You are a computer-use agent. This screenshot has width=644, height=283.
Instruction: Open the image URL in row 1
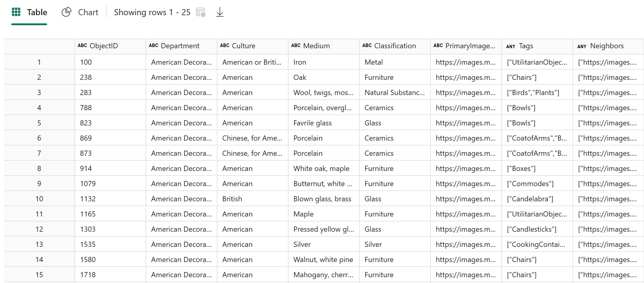[465, 62]
